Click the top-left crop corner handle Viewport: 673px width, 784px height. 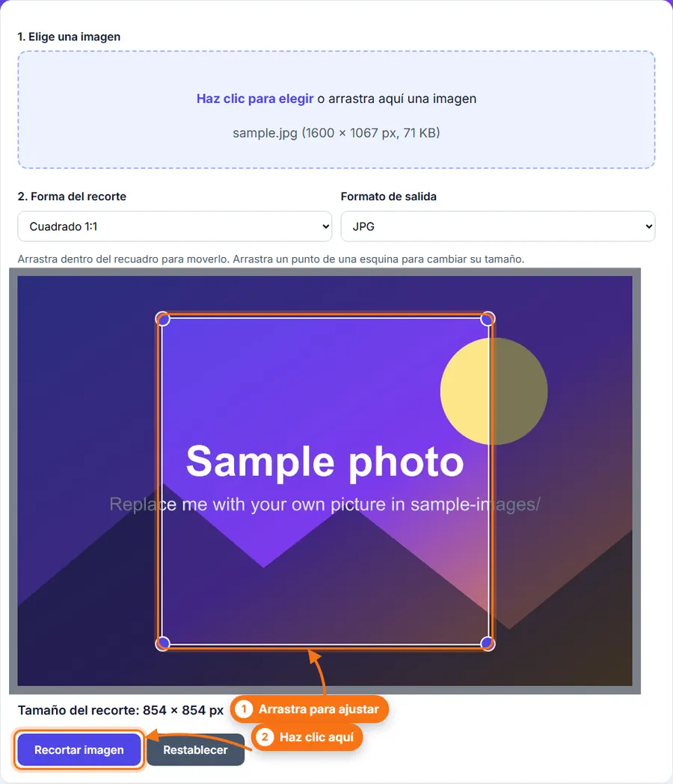pyautogui.click(x=163, y=319)
